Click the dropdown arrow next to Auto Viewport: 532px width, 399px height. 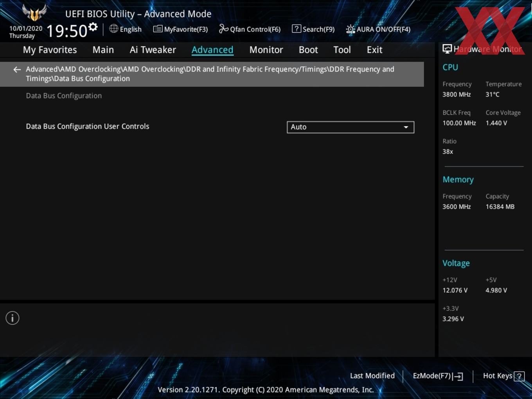[x=406, y=127]
